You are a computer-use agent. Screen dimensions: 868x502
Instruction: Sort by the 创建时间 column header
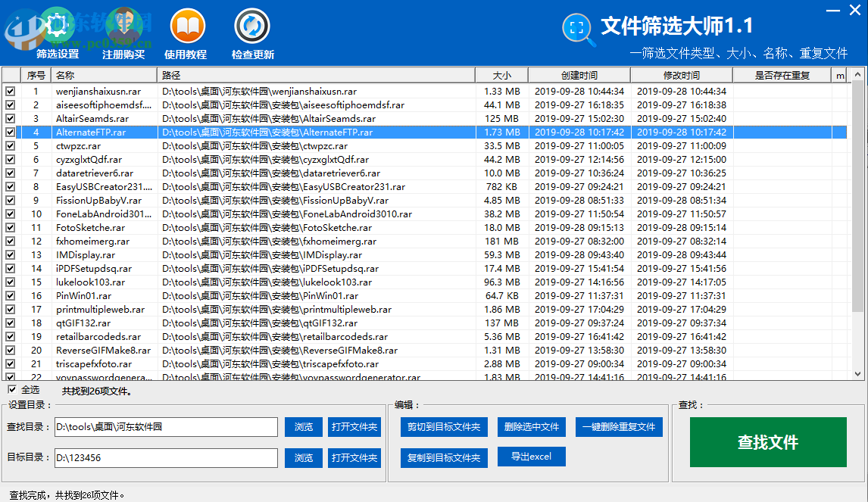[579, 76]
